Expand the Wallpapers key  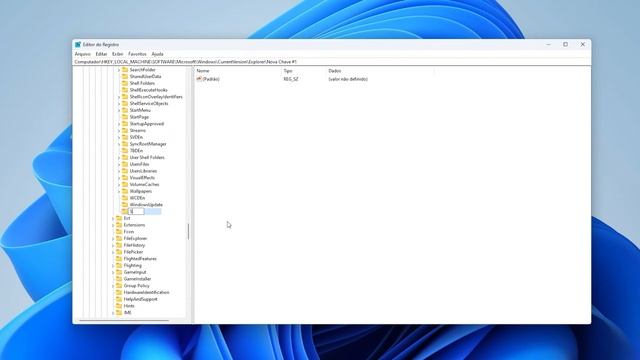[x=119, y=191]
